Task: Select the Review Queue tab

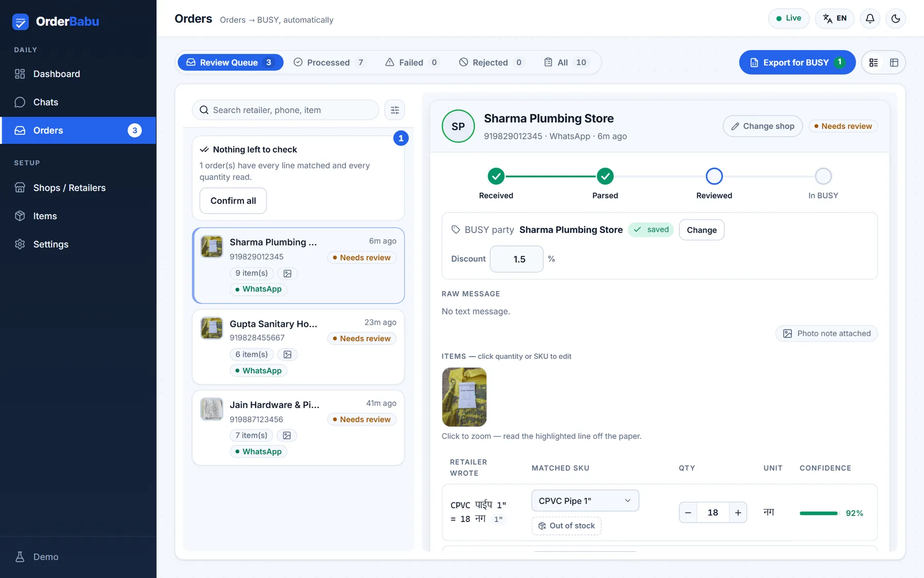Action: [230, 63]
